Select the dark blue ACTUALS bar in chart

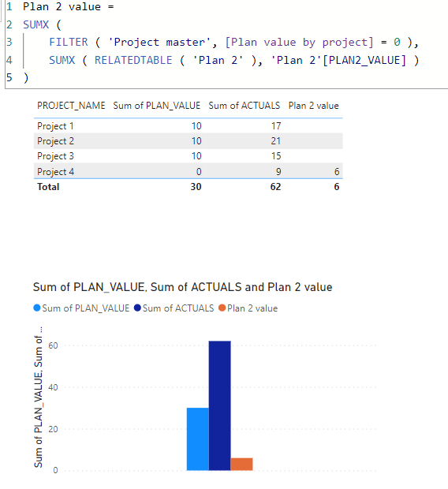pyautogui.click(x=219, y=405)
